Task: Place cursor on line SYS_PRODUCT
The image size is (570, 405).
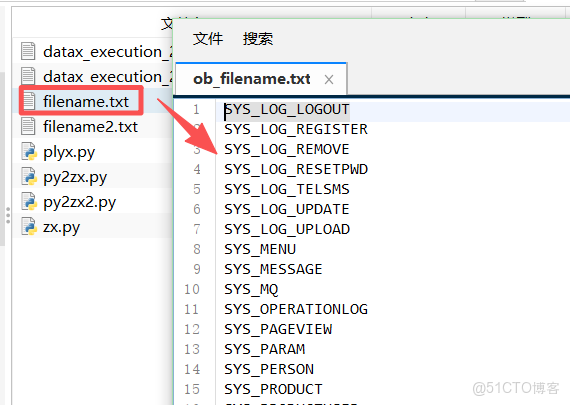Action: [x=273, y=389]
